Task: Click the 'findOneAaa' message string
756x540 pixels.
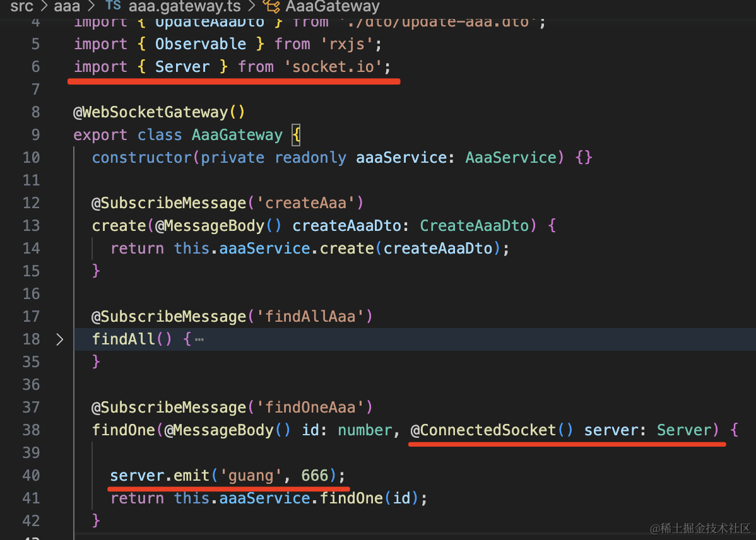Action: coord(314,408)
